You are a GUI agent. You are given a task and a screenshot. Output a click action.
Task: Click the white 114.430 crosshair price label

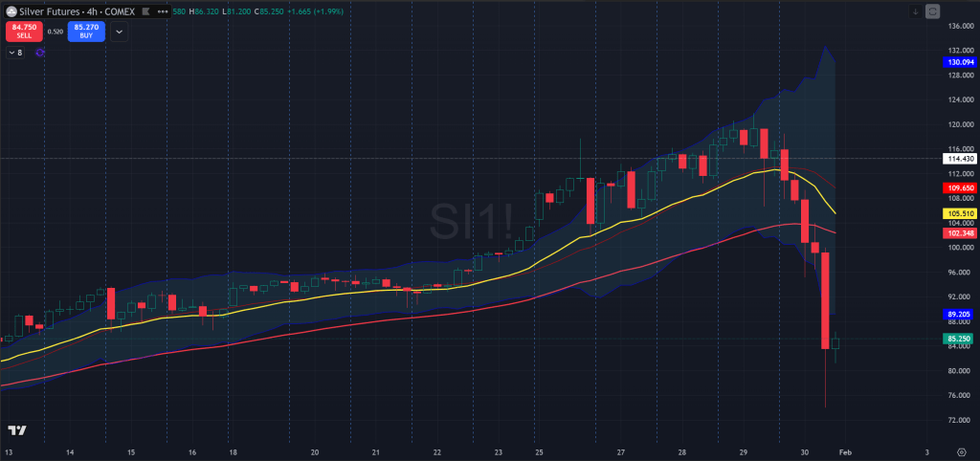pos(960,158)
